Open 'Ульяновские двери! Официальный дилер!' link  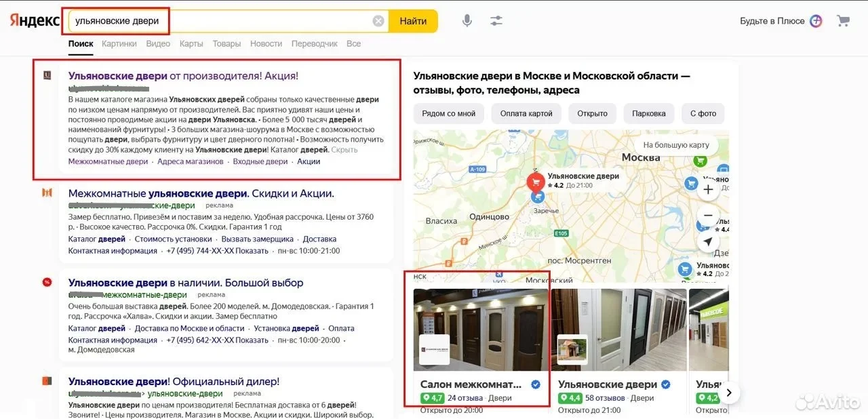174,382
